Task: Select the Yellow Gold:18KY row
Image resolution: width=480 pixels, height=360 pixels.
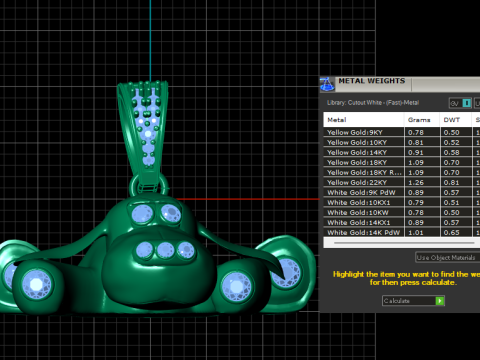Action: (402, 162)
